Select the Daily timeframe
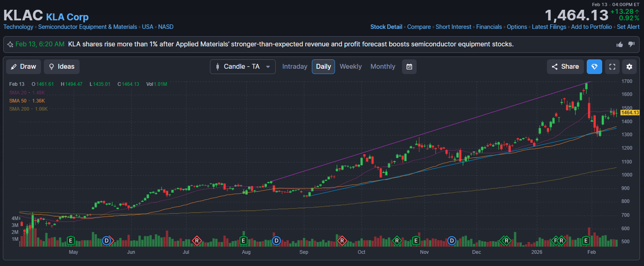The width and height of the screenshot is (644, 266). coord(323,67)
